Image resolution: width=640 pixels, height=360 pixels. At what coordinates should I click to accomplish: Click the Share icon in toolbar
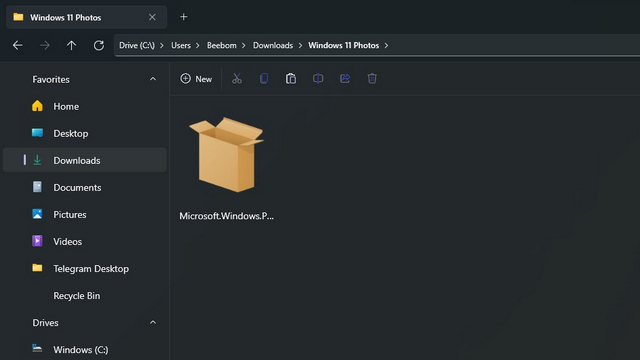[345, 78]
